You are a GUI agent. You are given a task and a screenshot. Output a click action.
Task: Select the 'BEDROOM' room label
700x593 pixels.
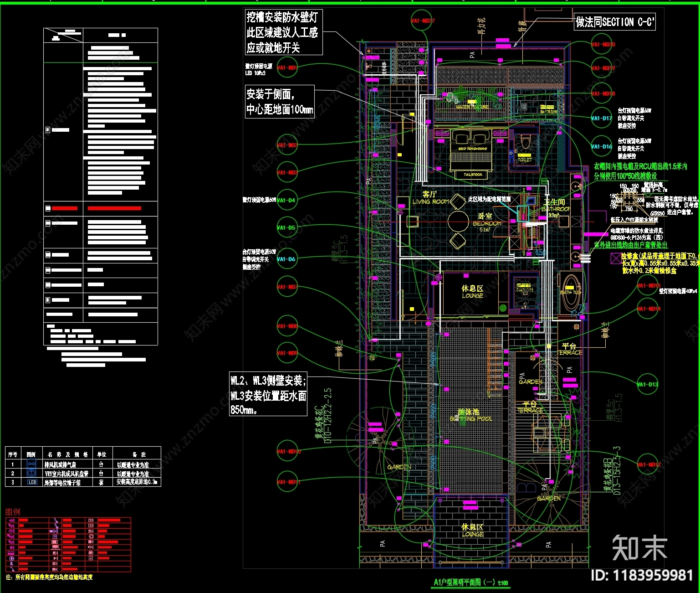coord(487,224)
